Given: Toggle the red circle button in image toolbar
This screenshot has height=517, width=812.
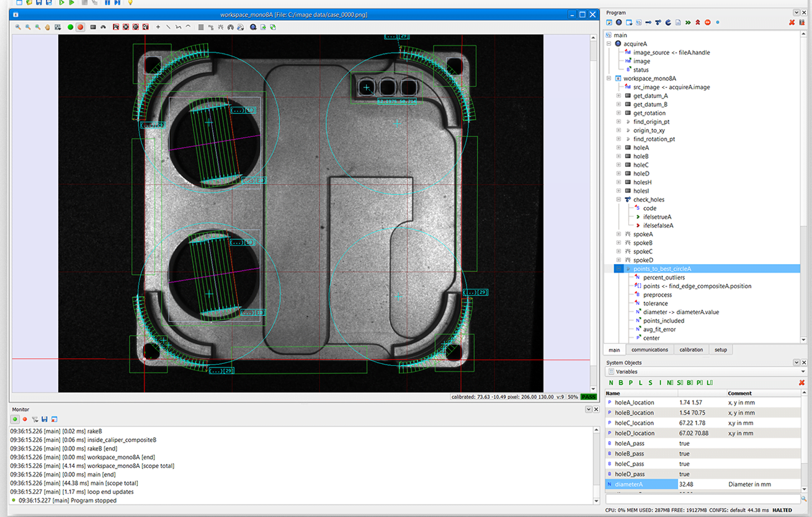Looking at the screenshot, I should pos(80,27).
